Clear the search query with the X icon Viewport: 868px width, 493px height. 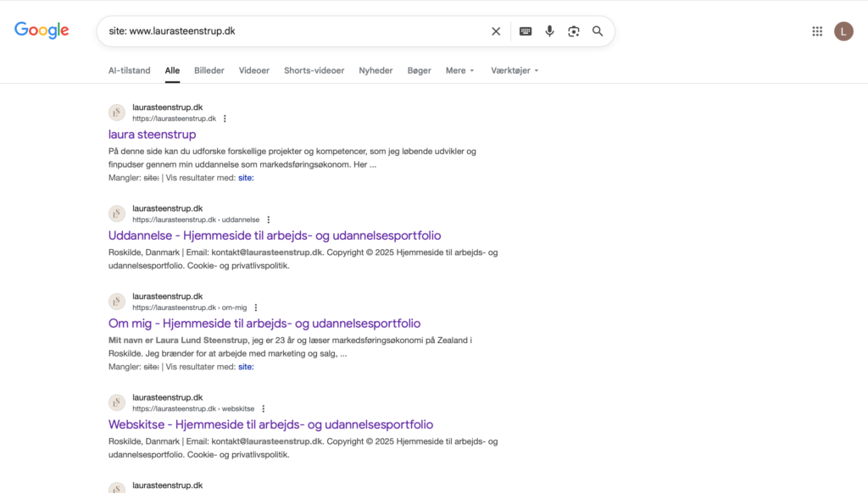(x=496, y=31)
